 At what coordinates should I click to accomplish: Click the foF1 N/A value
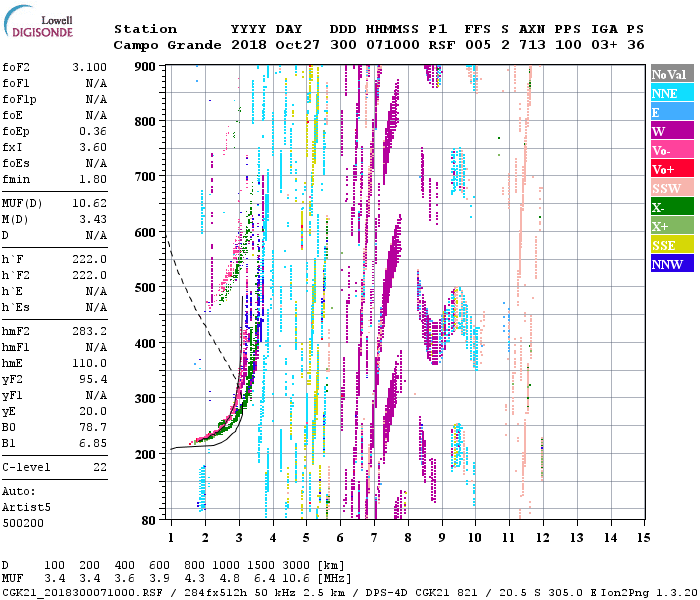[x=96, y=83]
